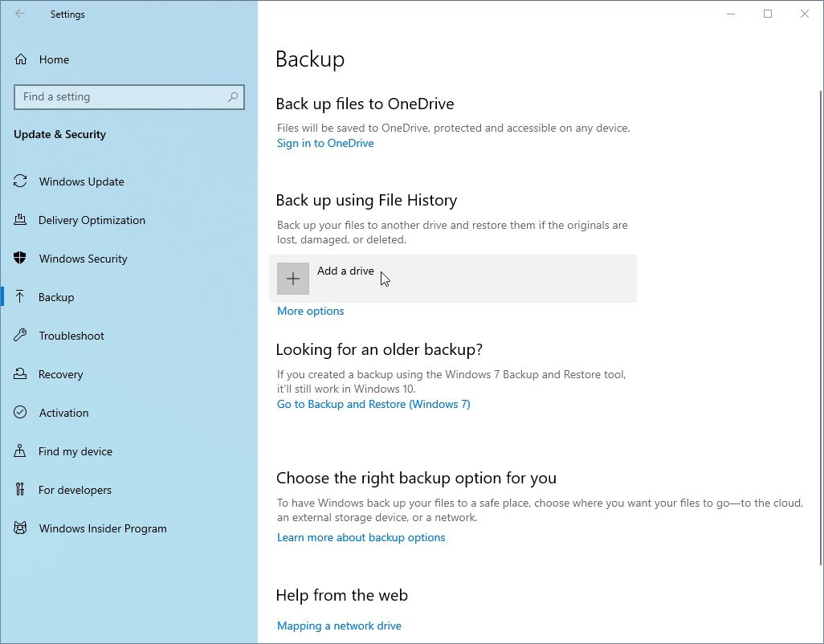Click the back arrow in Settings title bar
This screenshot has height=644, width=824.
click(20, 14)
